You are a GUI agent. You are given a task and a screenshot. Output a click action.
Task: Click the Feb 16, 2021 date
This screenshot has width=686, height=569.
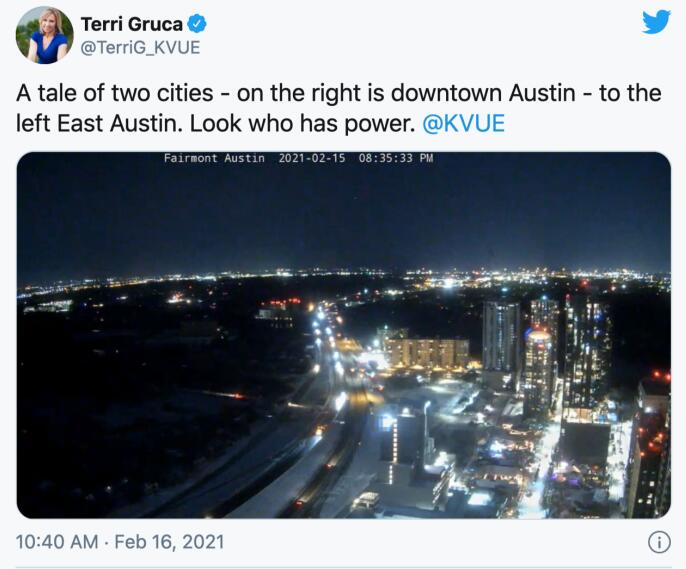coord(169,542)
